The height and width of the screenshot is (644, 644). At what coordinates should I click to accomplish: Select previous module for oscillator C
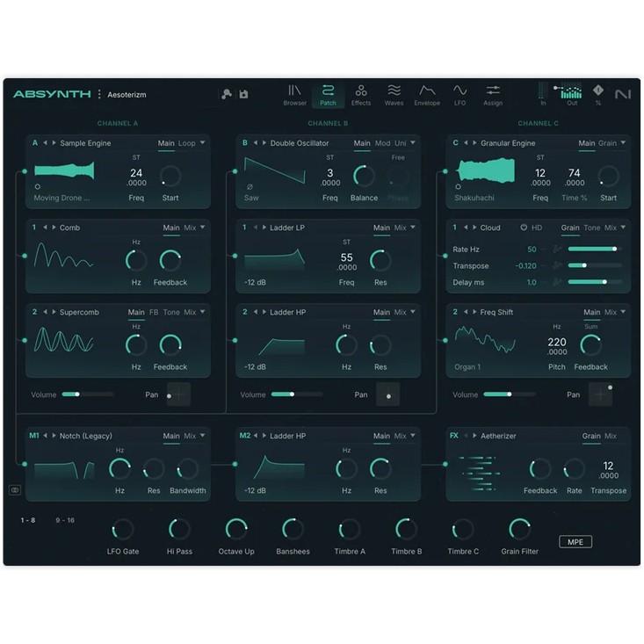tap(466, 143)
